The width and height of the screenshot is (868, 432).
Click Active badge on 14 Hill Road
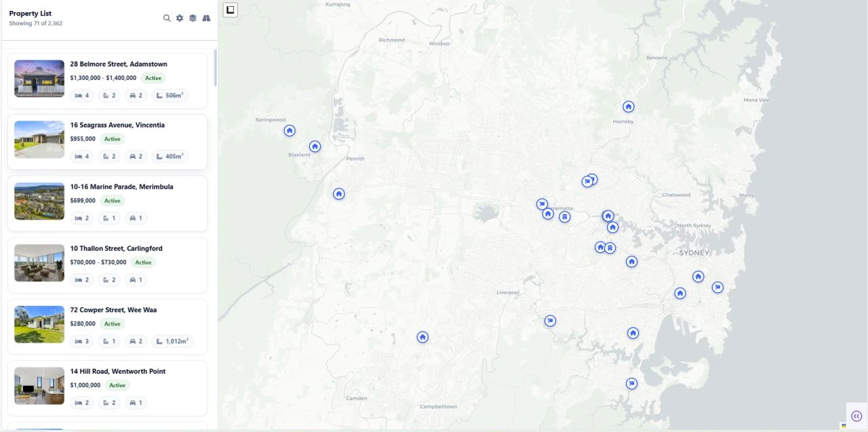coord(117,385)
